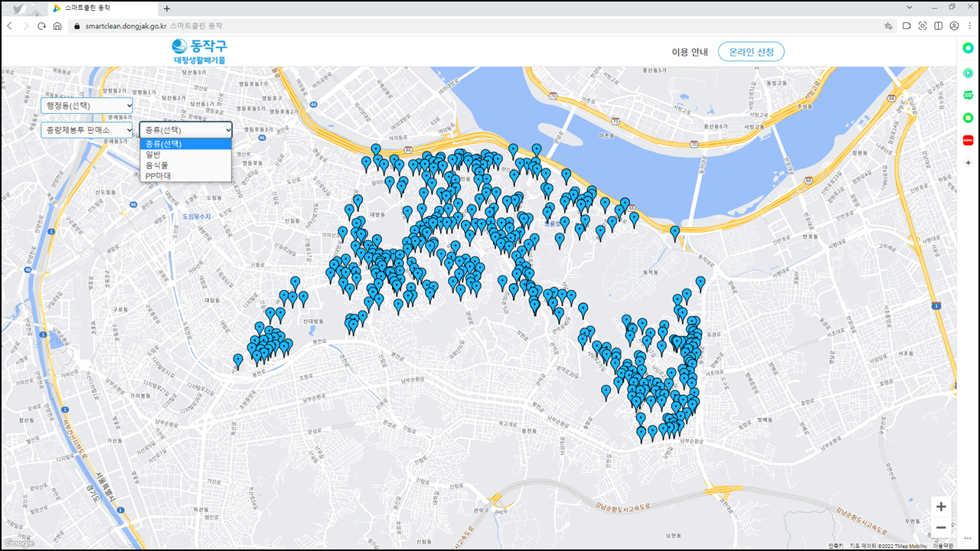Open the browser three-dot menu
Viewport: 980px width, 551px height.
(970, 25)
